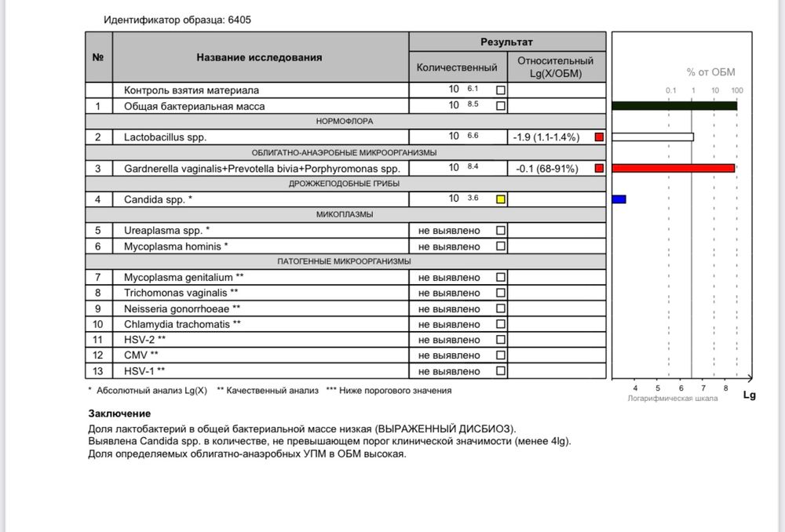Click the checkbox in the Chlamydia trachomatis row
The width and height of the screenshot is (785, 532).
click(x=501, y=324)
